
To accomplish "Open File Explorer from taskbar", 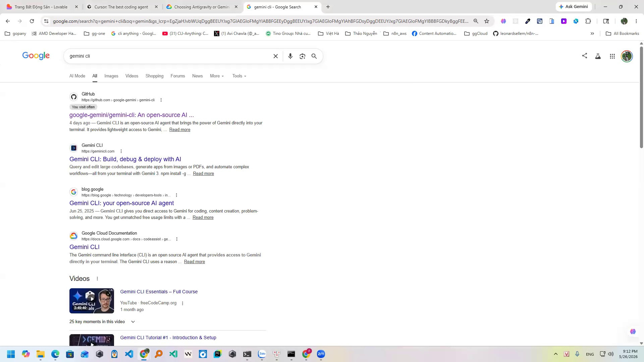I will point(41,354).
